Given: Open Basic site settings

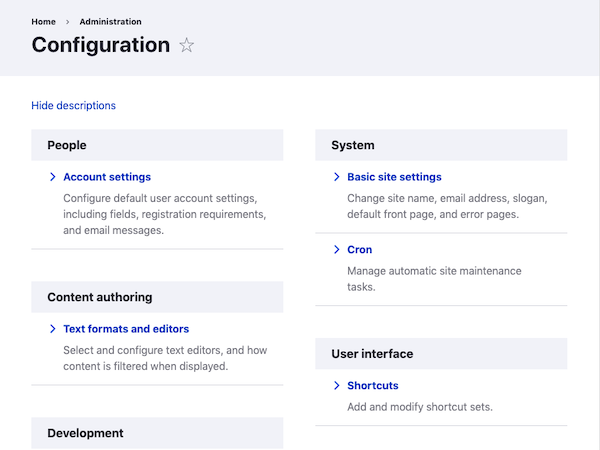Looking at the screenshot, I should click(x=394, y=177).
